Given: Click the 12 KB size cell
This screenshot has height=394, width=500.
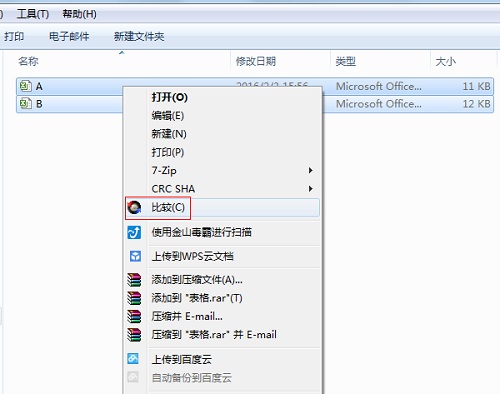Looking at the screenshot, I should click(x=476, y=104).
